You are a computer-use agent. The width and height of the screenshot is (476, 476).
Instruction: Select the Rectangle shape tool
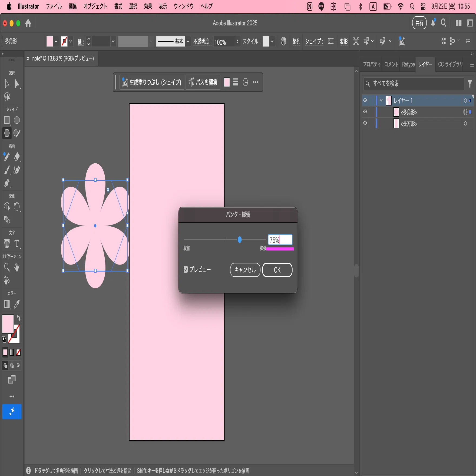point(7,120)
